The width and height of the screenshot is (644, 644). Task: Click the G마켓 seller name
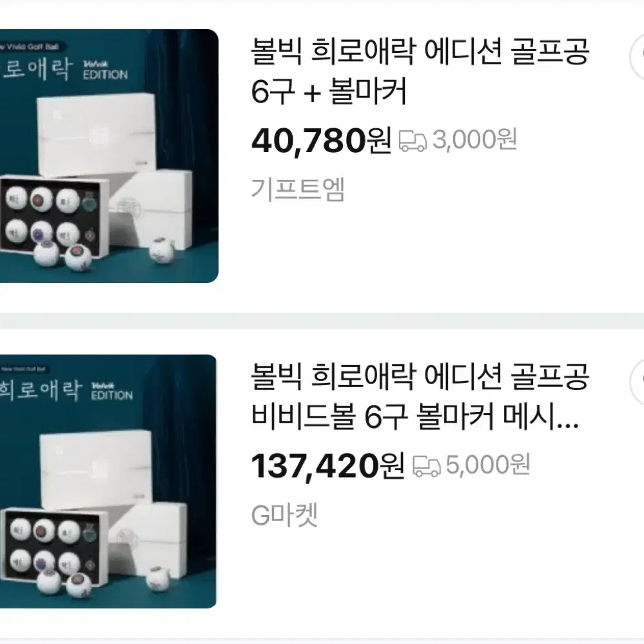285,515
